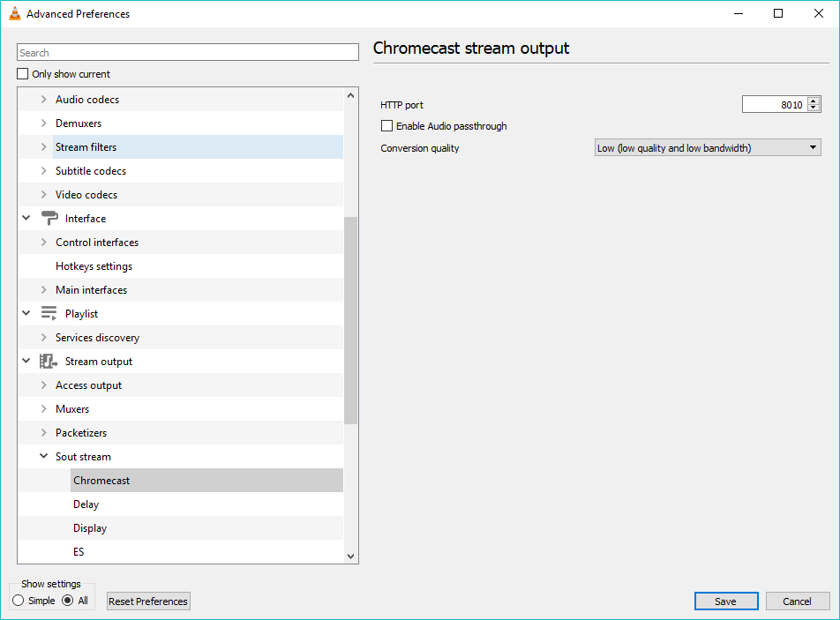Click the Save button
This screenshot has width=840, height=620.
point(725,601)
